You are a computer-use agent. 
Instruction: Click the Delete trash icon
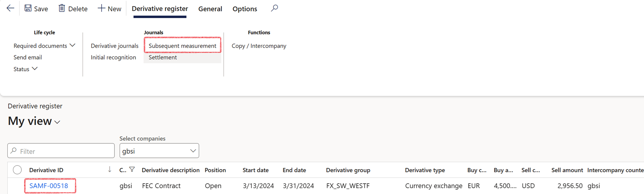click(62, 8)
